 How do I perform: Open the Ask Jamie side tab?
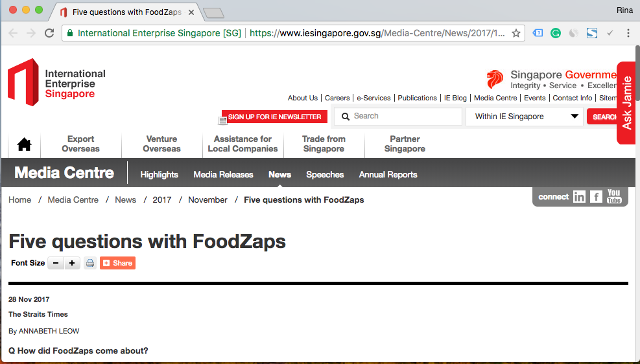626,103
